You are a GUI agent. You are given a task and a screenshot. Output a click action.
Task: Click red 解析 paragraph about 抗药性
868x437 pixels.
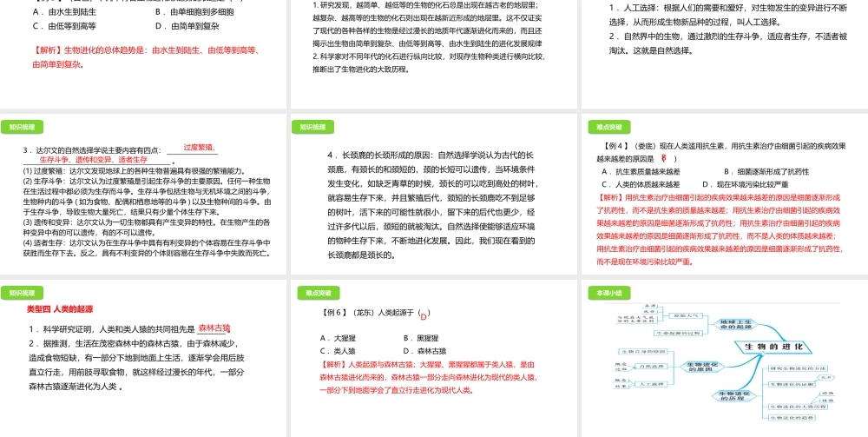pyautogui.click(x=720, y=229)
